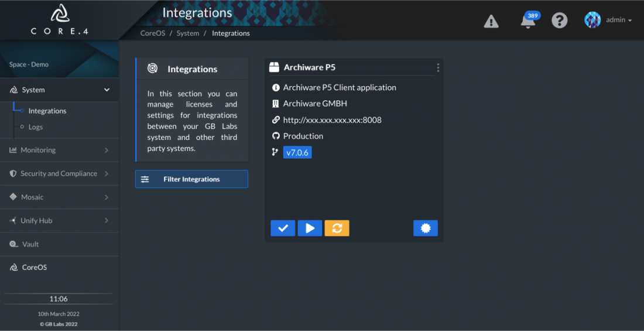Open the alert warning triangle icon

491,21
